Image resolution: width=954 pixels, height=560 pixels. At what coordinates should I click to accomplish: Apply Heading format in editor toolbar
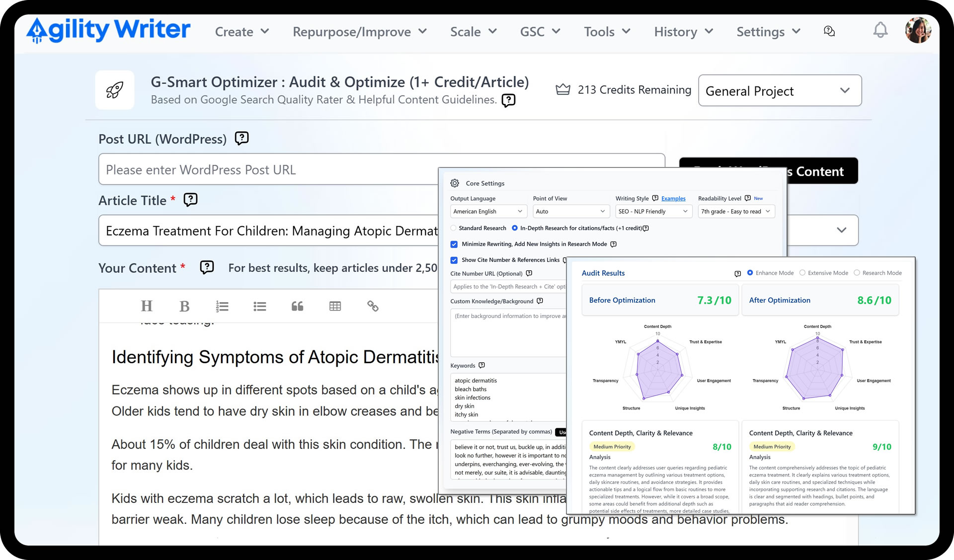(x=147, y=306)
